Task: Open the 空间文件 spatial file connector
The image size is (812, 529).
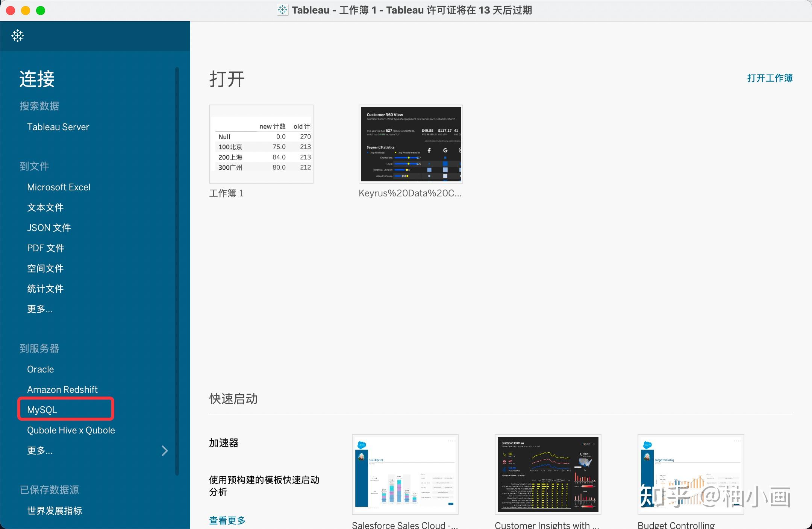Action: pos(45,268)
